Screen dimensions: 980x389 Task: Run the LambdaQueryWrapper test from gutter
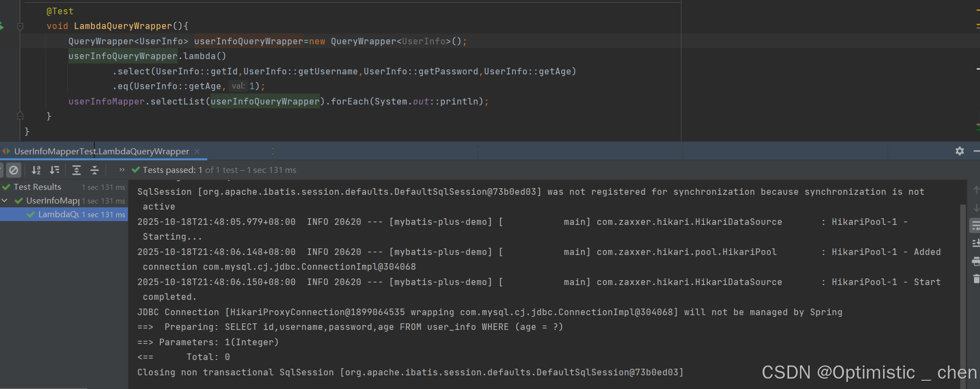tap(2, 26)
